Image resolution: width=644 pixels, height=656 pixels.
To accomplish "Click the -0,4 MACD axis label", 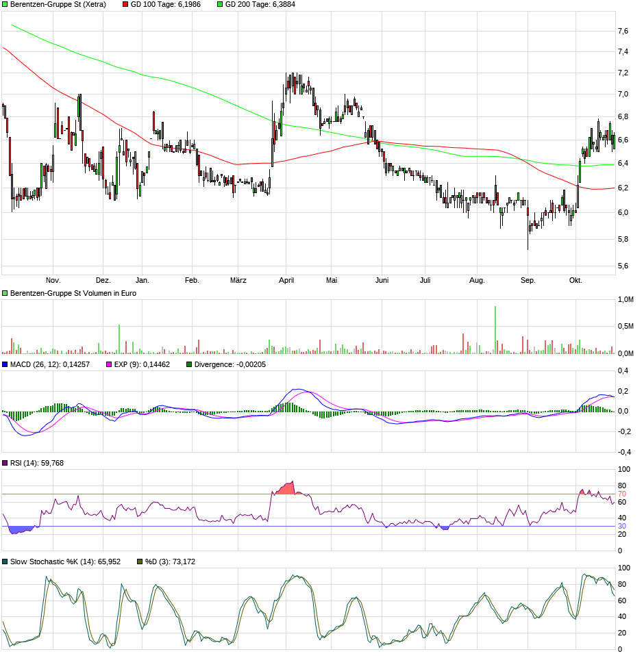I will click(x=623, y=452).
